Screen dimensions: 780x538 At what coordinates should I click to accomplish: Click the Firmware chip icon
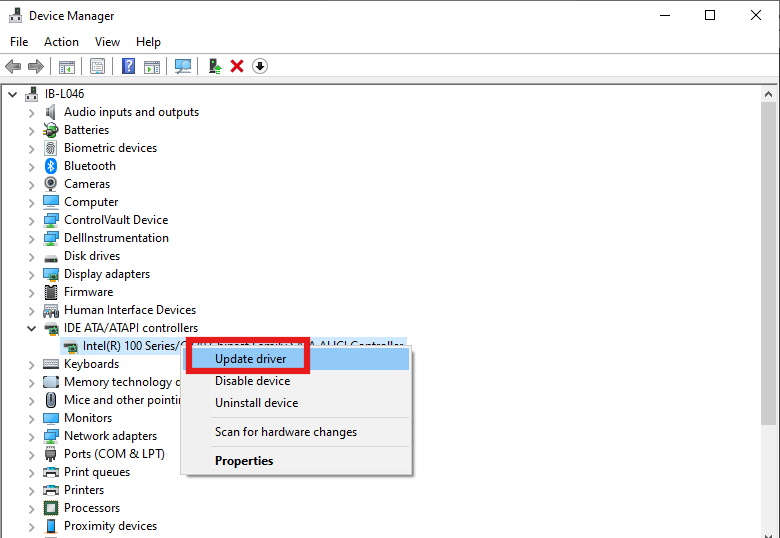[51, 292]
